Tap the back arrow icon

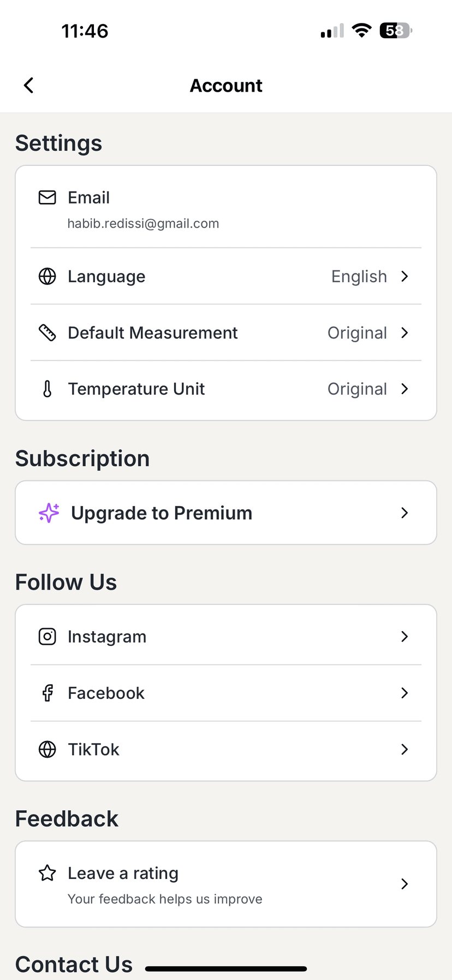(x=29, y=85)
